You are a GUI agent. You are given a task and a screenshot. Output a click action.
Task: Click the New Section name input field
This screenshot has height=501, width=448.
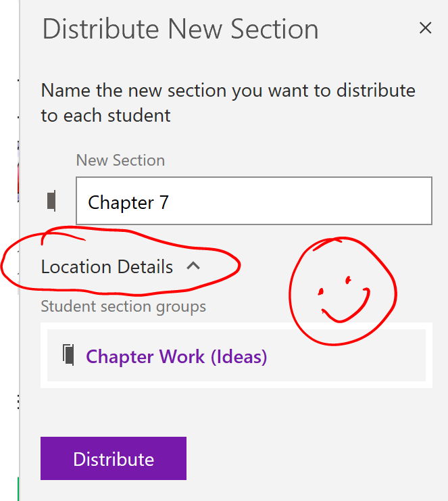click(254, 201)
